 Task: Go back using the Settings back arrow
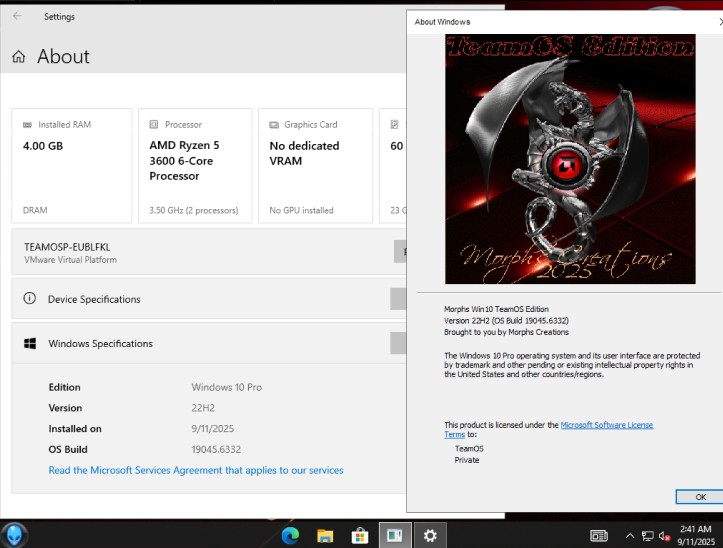pyautogui.click(x=17, y=16)
